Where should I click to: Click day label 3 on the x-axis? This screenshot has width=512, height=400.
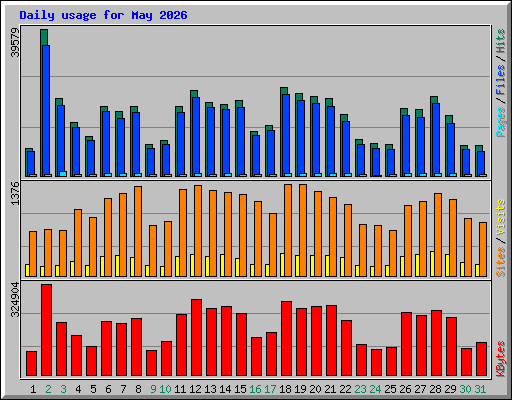pos(63,389)
